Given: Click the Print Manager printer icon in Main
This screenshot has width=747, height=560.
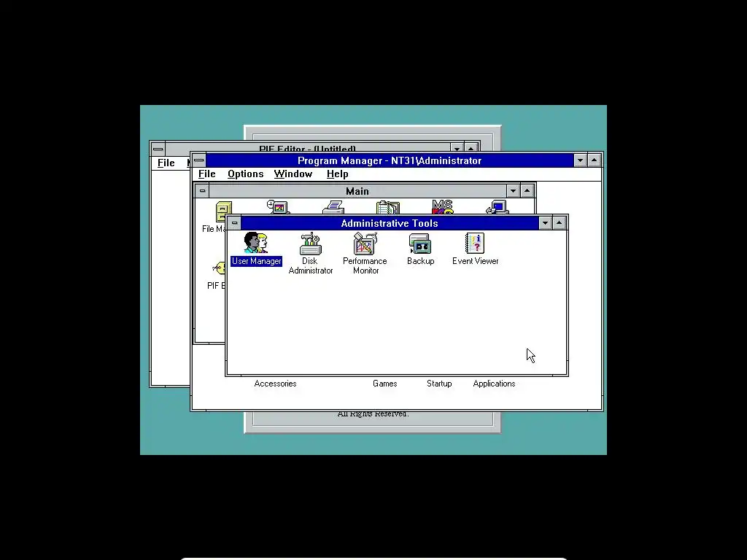Looking at the screenshot, I should coord(333,208).
